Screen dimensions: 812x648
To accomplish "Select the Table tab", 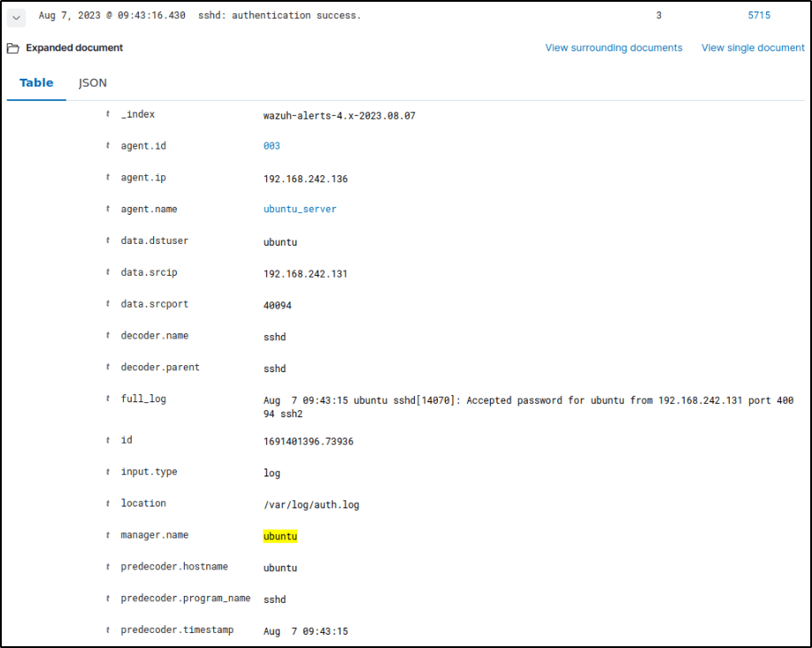I will click(x=36, y=83).
